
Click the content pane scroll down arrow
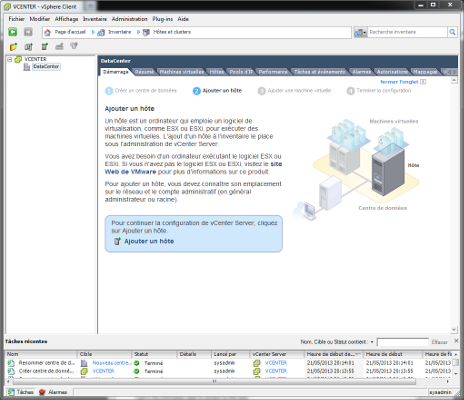pos(454,329)
